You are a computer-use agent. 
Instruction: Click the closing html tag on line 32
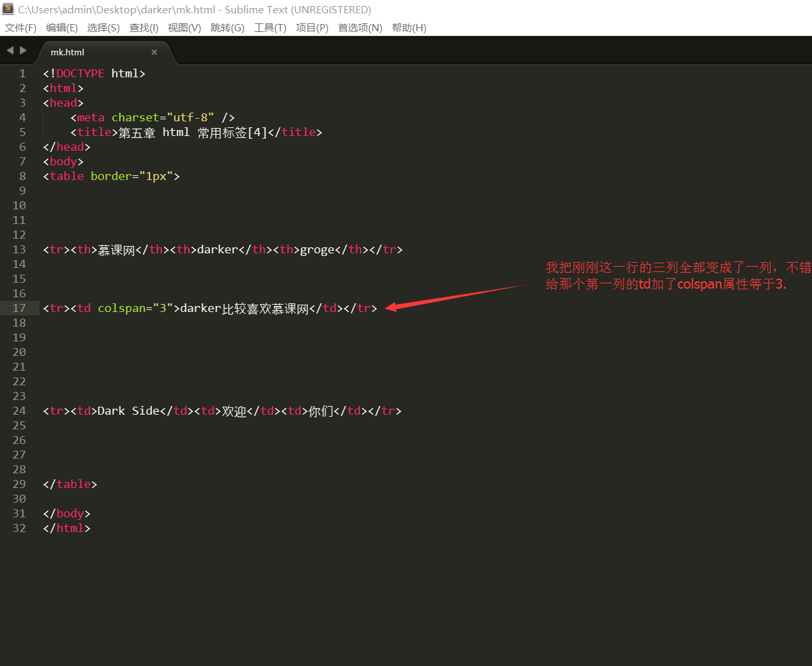(x=67, y=528)
